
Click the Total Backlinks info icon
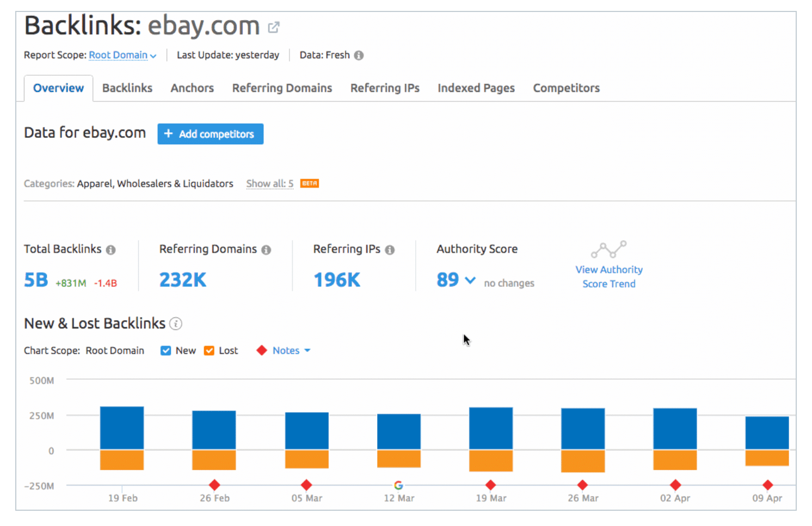coord(111,250)
